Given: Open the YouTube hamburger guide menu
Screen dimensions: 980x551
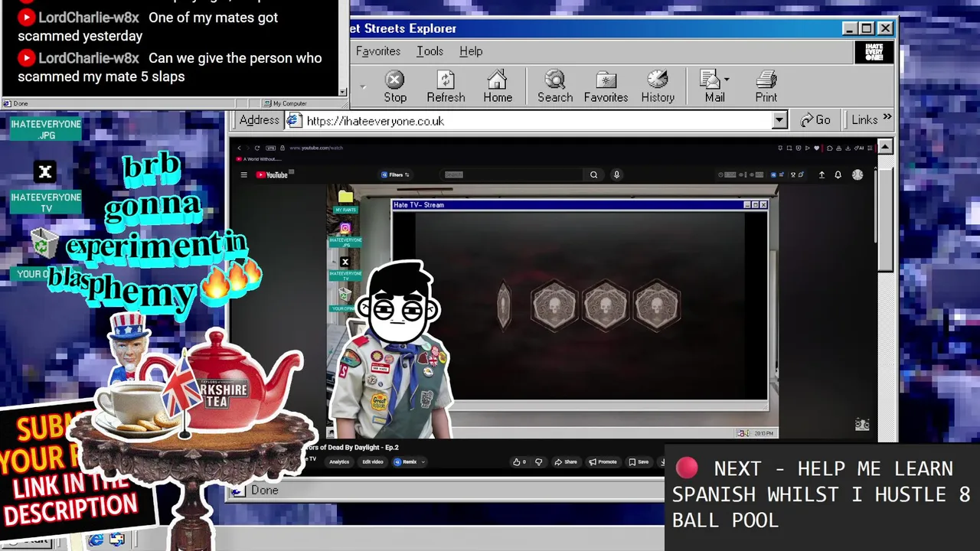Looking at the screenshot, I should coord(243,175).
